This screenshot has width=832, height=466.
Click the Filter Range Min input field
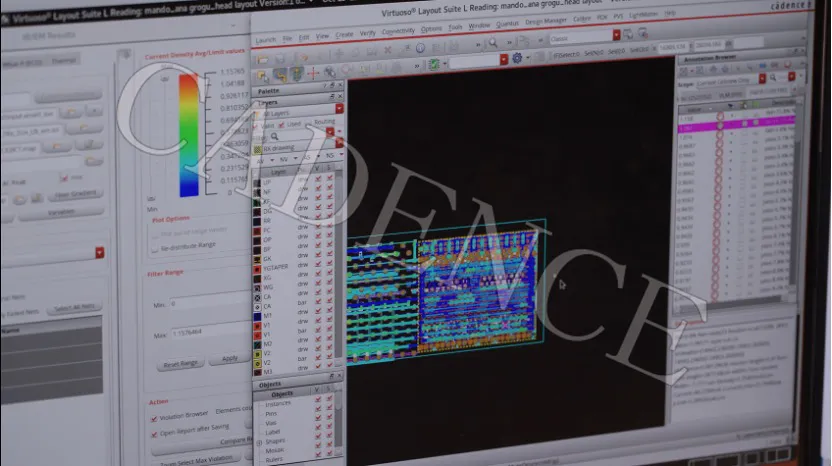click(209, 303)
